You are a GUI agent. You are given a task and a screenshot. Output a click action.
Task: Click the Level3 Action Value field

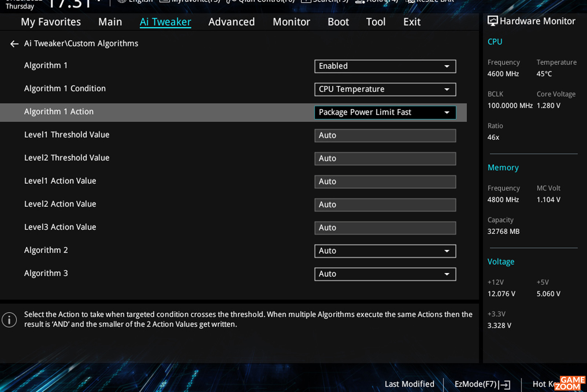coord(385,228)
